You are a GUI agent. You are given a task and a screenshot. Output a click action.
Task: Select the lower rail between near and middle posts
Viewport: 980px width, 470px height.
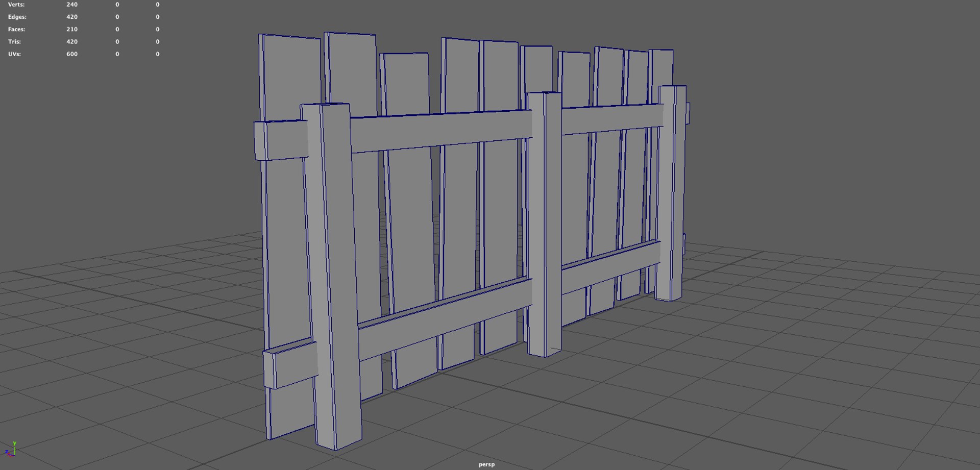pyautogui.click(x=444, y=319)
